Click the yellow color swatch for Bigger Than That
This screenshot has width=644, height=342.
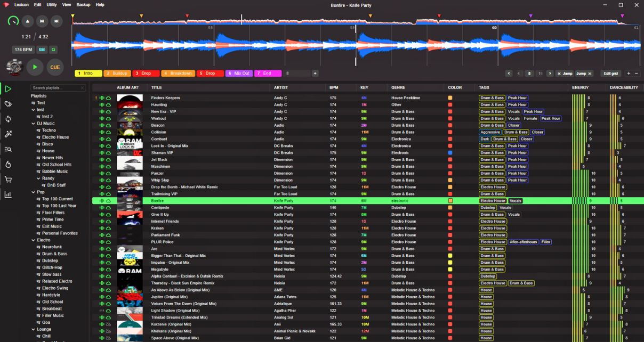coord(450,256)
